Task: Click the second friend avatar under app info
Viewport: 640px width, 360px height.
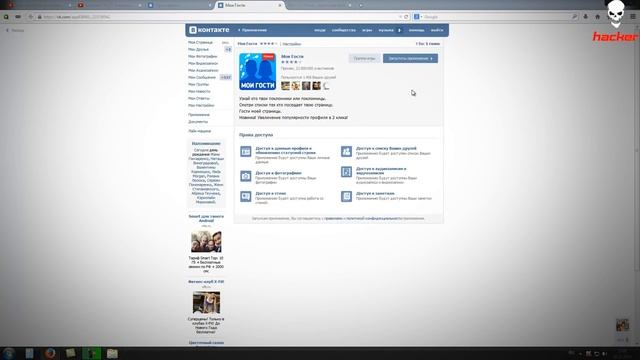Action: click(x=296, y=86)
